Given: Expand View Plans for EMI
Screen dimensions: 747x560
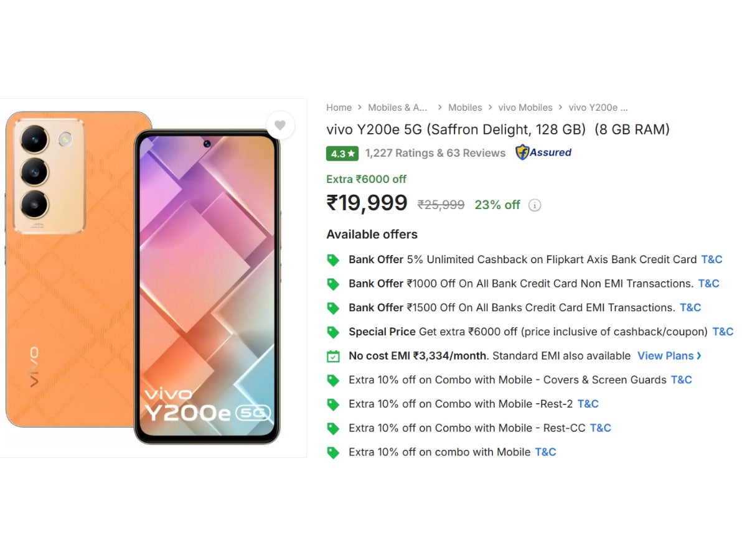Looking at the screenshot, I should 669,356.
